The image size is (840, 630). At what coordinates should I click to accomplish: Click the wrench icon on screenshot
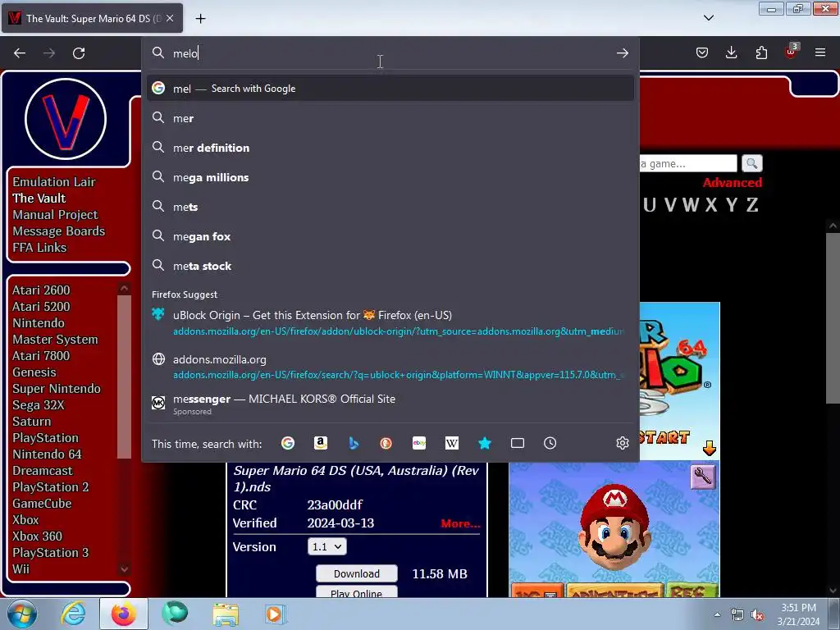point(703,477)
